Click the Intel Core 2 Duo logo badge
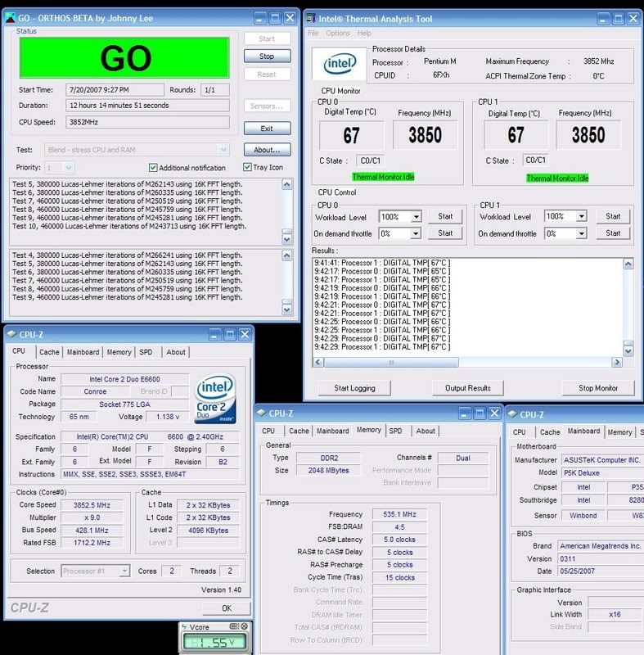This screenshot has width=644, height=655. pyautogui.click(x=215, y=398)
